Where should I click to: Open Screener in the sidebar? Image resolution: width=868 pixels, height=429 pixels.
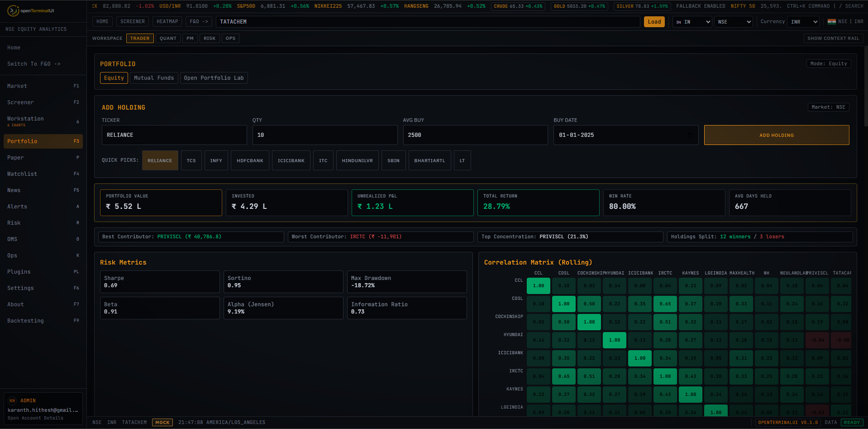pos(43,102)
